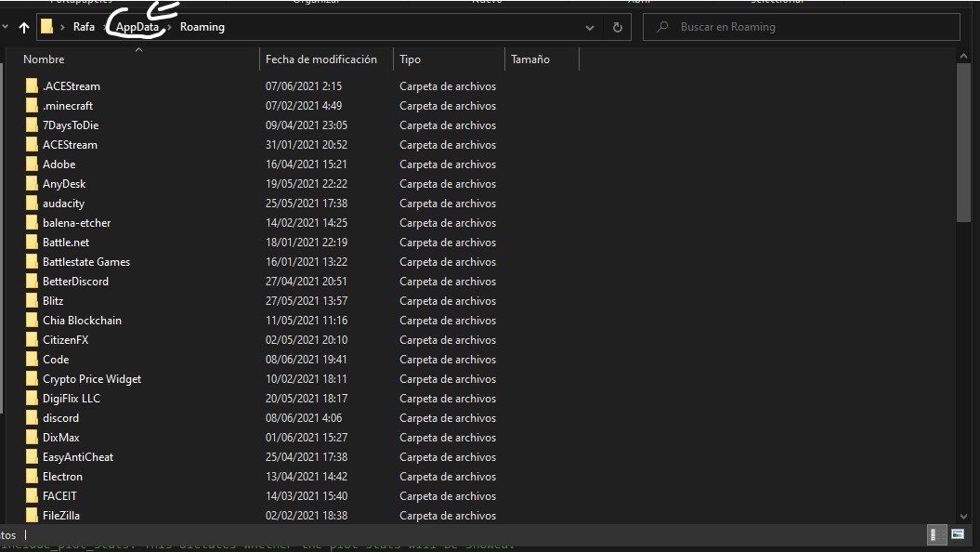The height and width of the screenshot is (552, 980).
Task: Click the DixMax folder name
Action: coord(60,437)
